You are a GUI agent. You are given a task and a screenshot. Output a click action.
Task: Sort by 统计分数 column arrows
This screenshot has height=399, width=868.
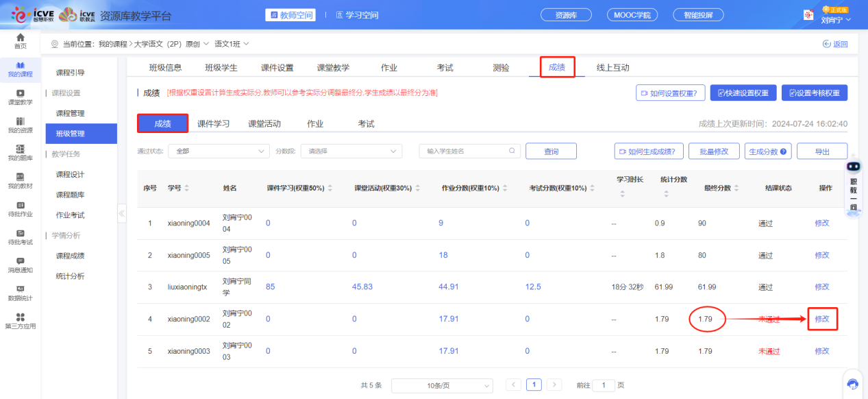(666, 195)
